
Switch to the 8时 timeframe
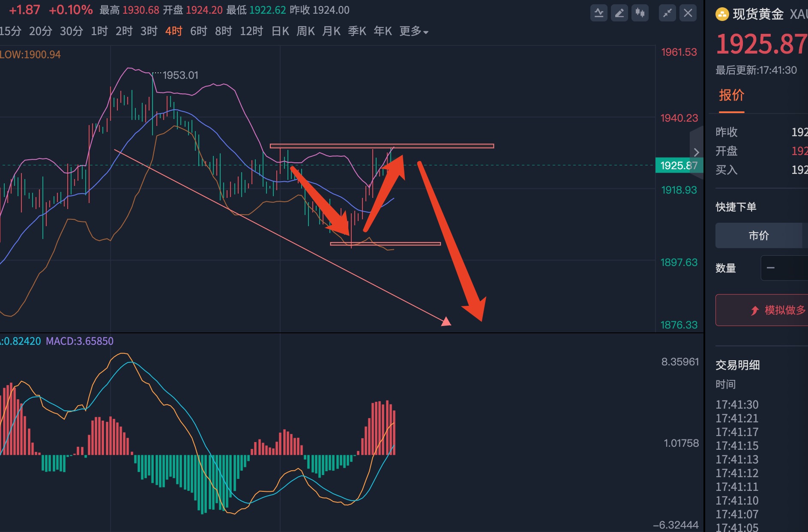[224, 31]
